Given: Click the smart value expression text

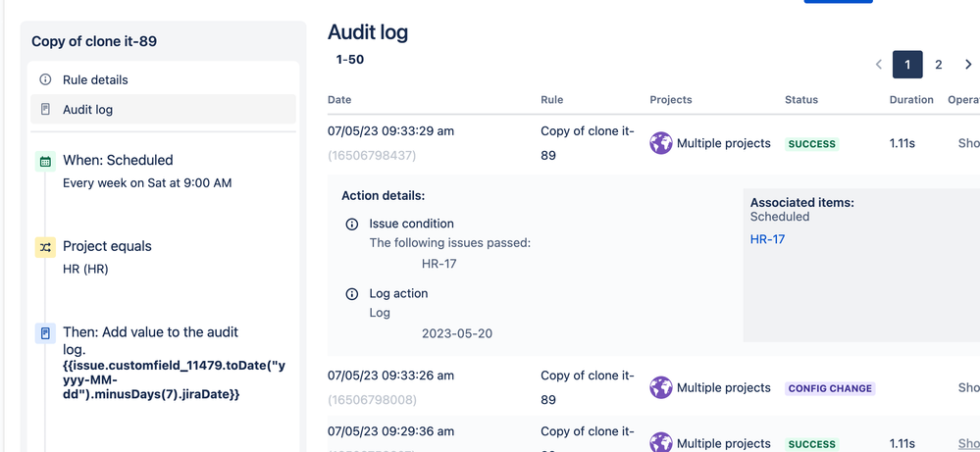Looking at the screenshot, I should (x=175, y=380).
